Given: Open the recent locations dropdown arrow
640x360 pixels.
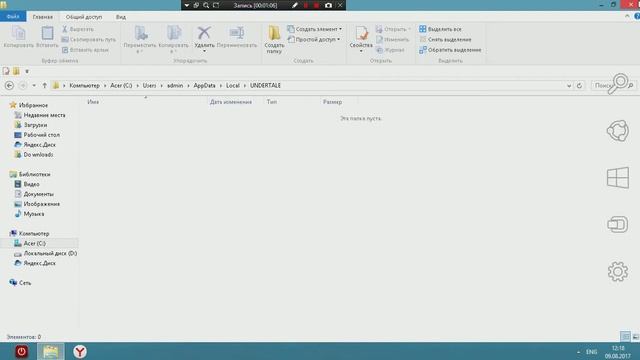Looking at the screenshot, I should coord(34,86).
